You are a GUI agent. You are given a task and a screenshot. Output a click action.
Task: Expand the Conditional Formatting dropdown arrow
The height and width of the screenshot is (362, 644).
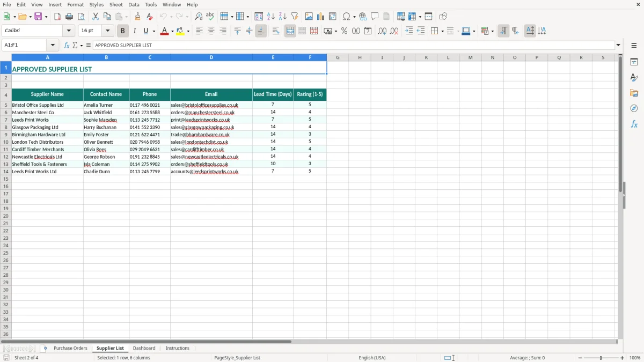pyautogui.click(x=492, y=31)
